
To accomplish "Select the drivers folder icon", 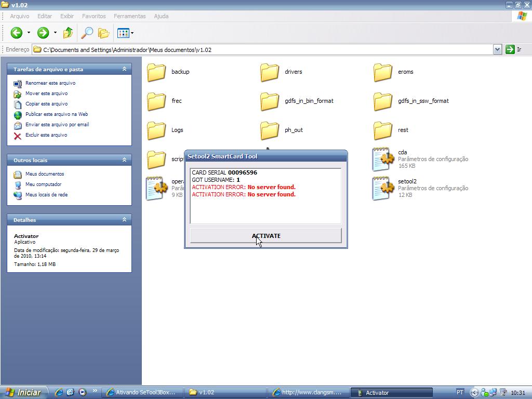I will coord(270,72).
